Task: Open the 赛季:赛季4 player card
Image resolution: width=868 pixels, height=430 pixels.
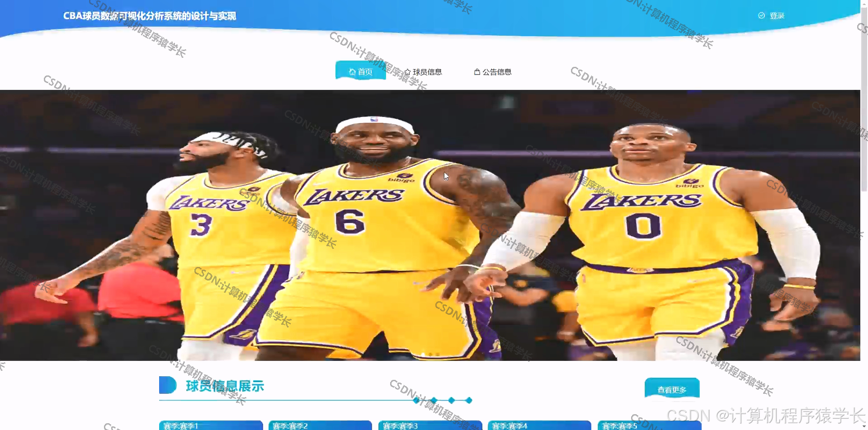Action: point(540,425)
